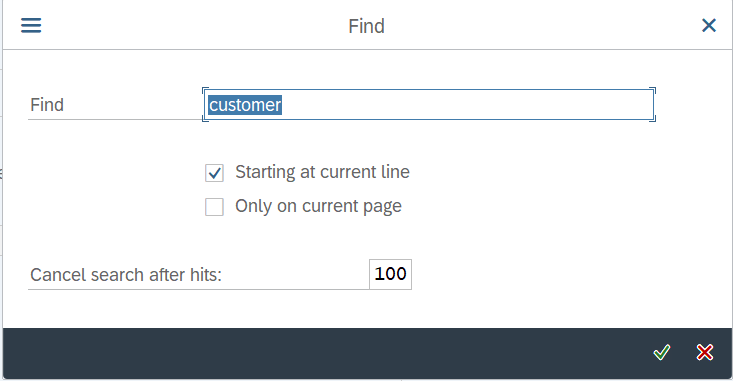This screenshot has width=733, height=381.
Task: Cancel the search using the red X icon
Action: [x=704, y=352]
